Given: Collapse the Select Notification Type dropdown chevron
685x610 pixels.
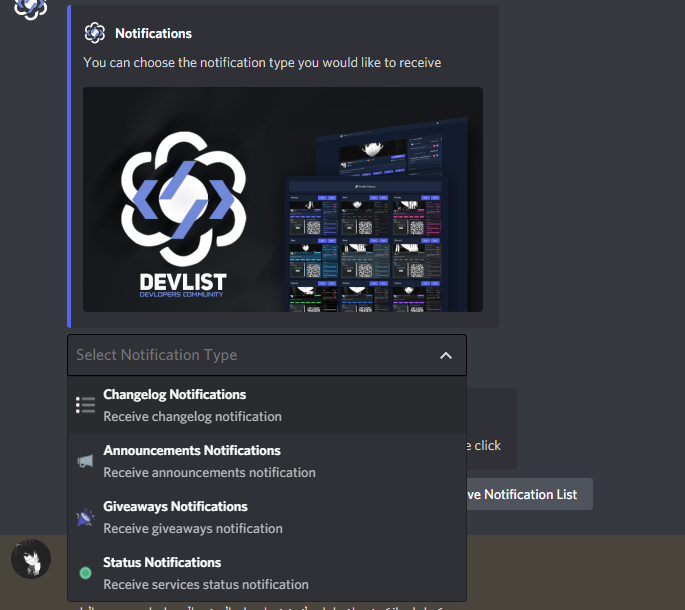Looking at the screenshot, I should (x=446, y=355).
